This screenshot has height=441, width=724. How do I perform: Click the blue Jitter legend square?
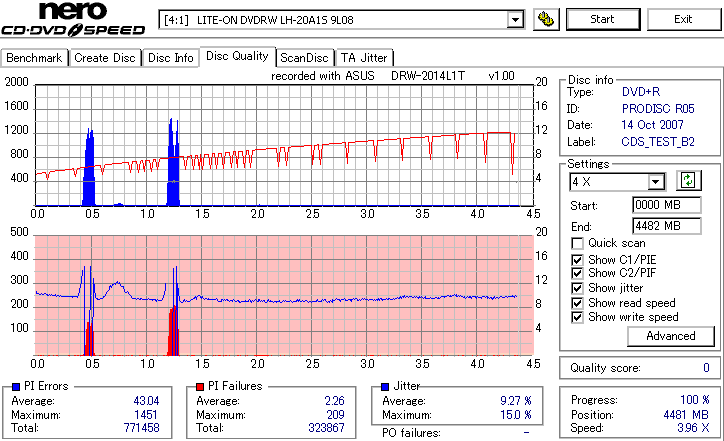click(385, 387)
